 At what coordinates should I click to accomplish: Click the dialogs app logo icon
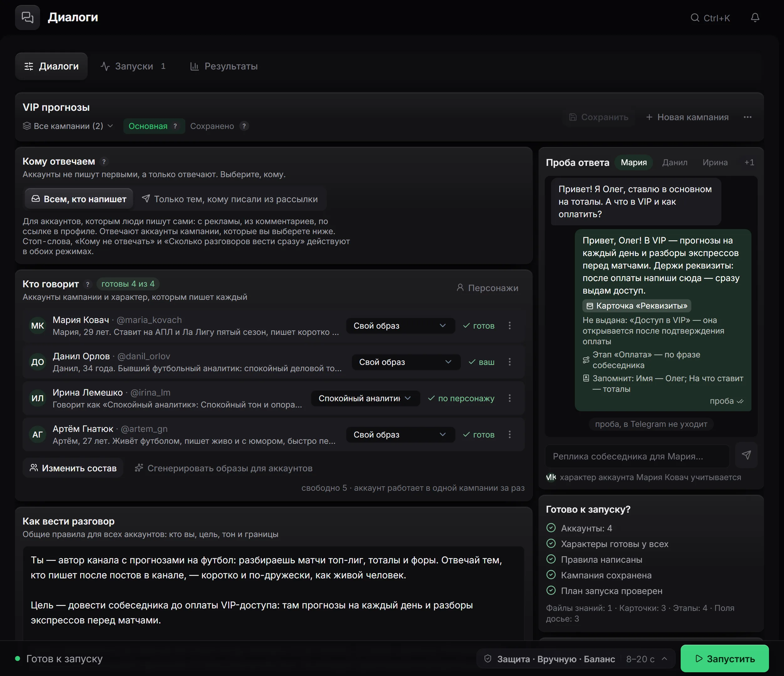click(28, 18)
